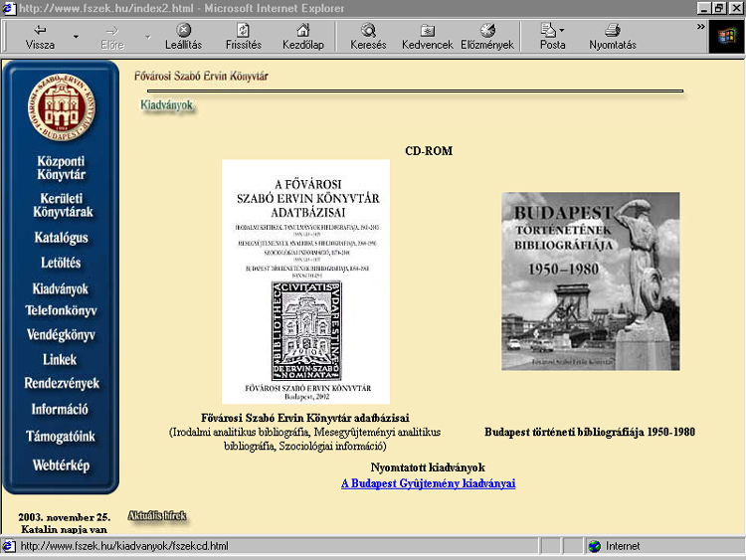Screen dimensions: 746x560
Task: Show history with the Előzmények icon
Action: [x=487, y=31]
